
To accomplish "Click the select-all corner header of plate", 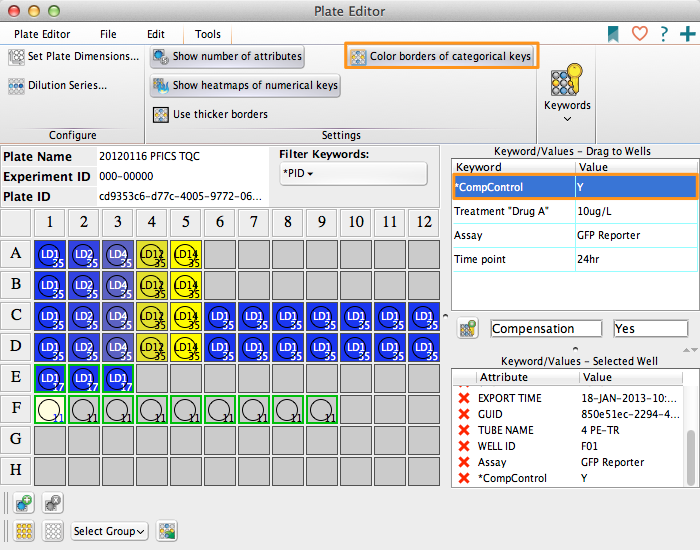I will coord(16,222).
